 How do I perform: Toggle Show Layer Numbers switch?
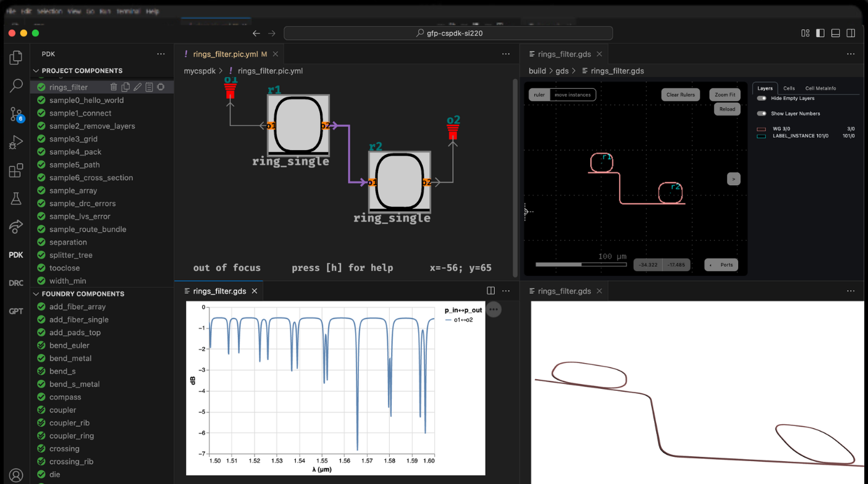point(762,114)
